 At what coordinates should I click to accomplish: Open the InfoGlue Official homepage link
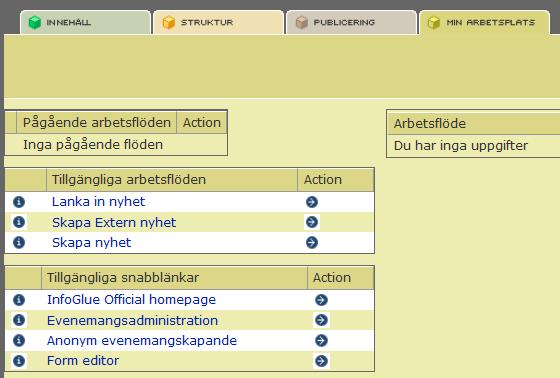coord(131,300)
